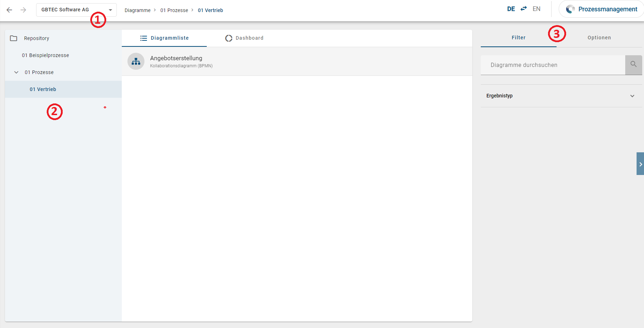Switch content language to EN
This screenshot has width=644, height=328.
536,9
